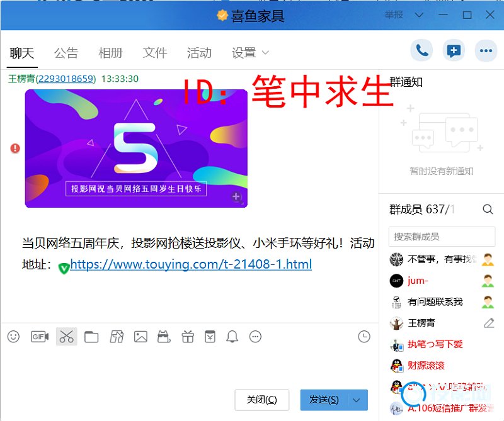Close the 喜鱼家具 chat window
The width and height of the screenshot is (504, 421).
pyautogui.click(x=490, y=14)
